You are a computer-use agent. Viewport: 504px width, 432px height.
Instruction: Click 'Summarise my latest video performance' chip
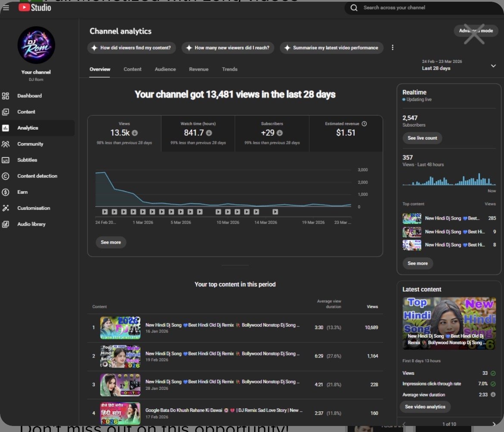[x=332, y=48]
